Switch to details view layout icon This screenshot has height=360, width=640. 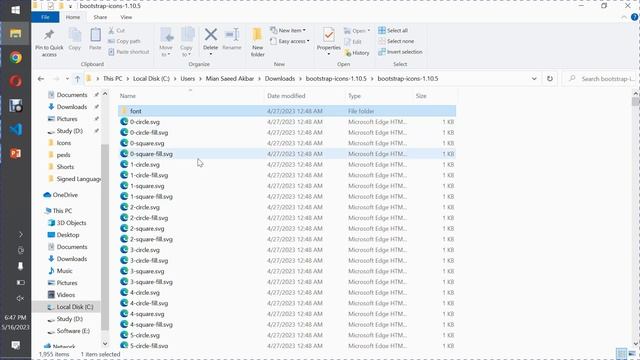tap(621, 353)
